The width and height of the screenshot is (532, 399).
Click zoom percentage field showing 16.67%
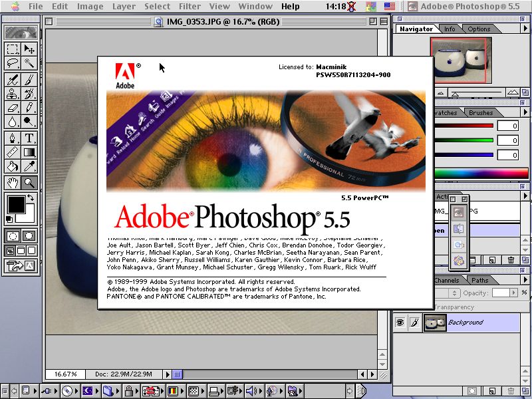pos(65,374)
